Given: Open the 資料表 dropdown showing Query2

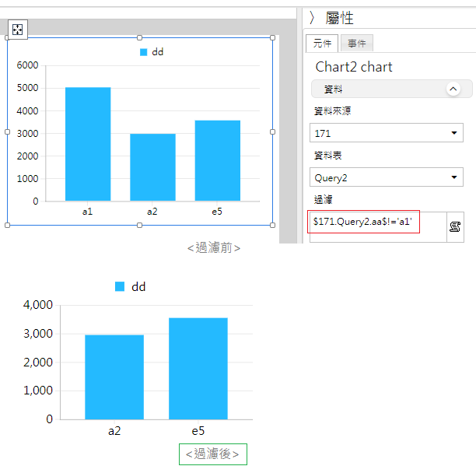Looking at the screenshot, I should coord(386,177).
